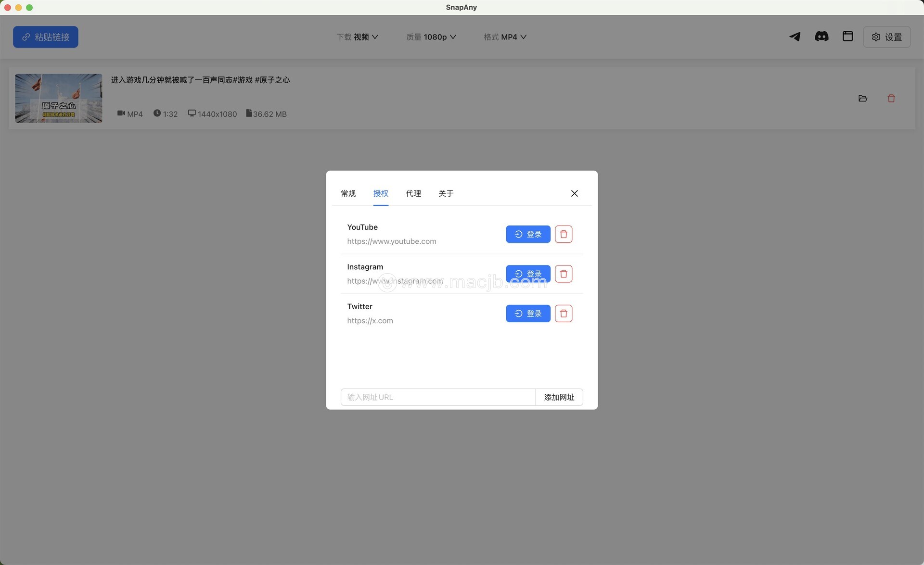
Task: Click the SnapAny window title
Action: click(x=462, y=7)
